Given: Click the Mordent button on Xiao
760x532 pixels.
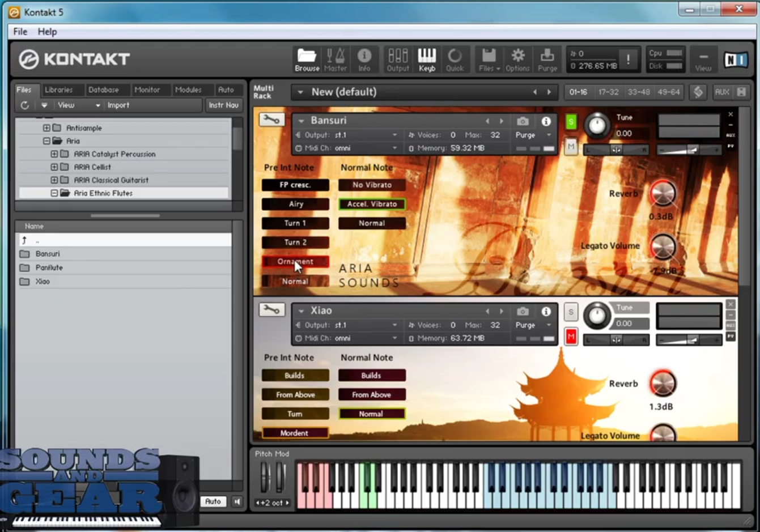Looking at the screenshot, I should 295,433.
